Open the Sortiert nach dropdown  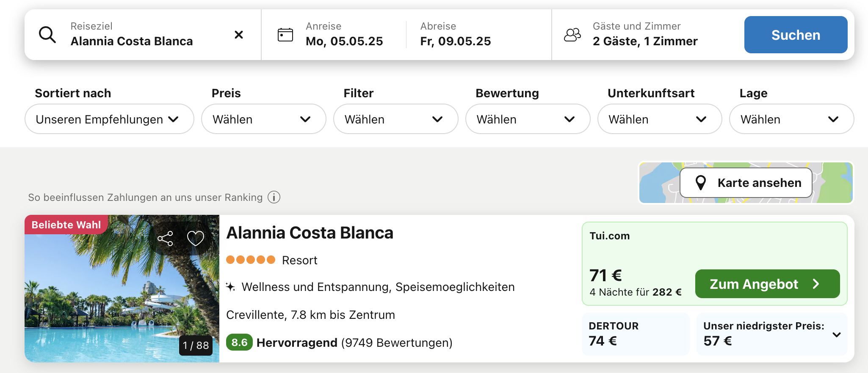[x=109, y=119]
